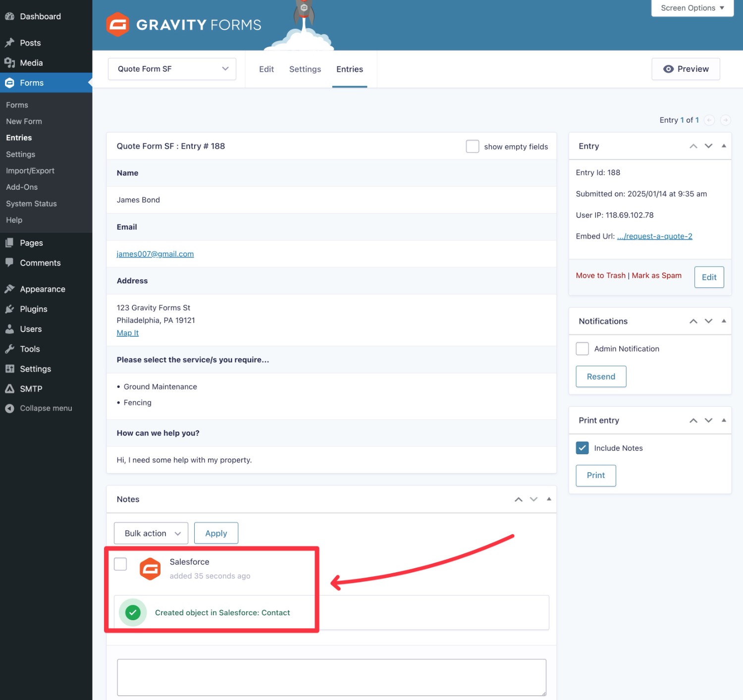Click the Forms icon in the sidebar
The image size is (743, 700).
(x=9, y=83)
